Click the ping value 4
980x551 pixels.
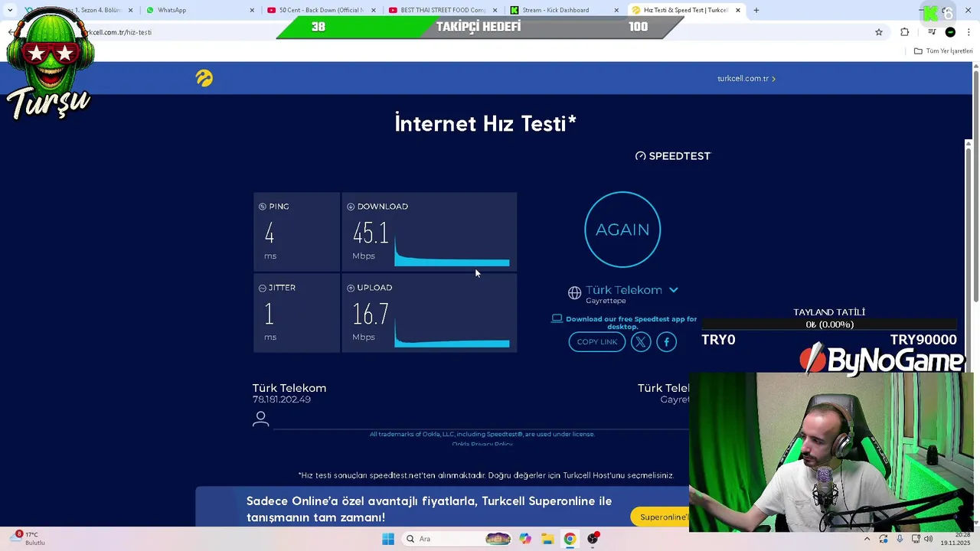(x=269, y=233)
